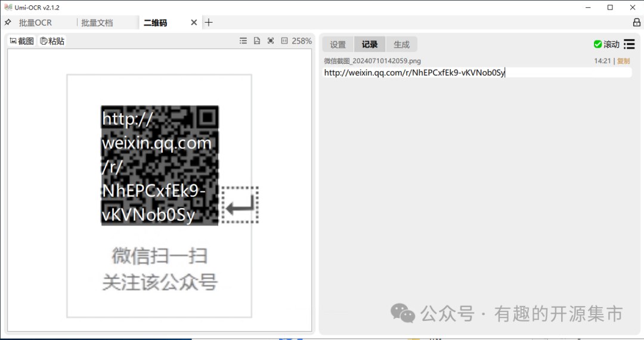Open the record list menu icon
644x340 pixels.
pyautogui.click(x=629, y=44)
